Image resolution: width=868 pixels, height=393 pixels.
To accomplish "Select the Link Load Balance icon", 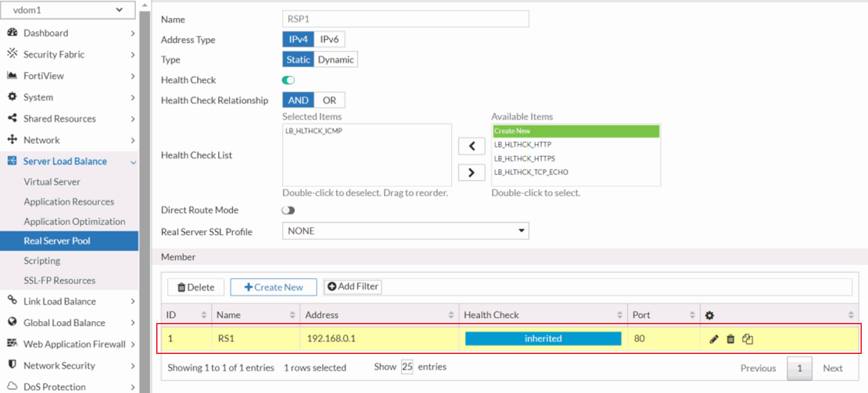I will click(12, 301).
